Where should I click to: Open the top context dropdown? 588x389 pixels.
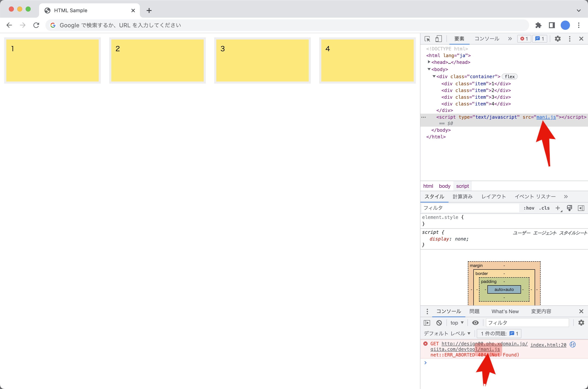[x=457, y=323]
